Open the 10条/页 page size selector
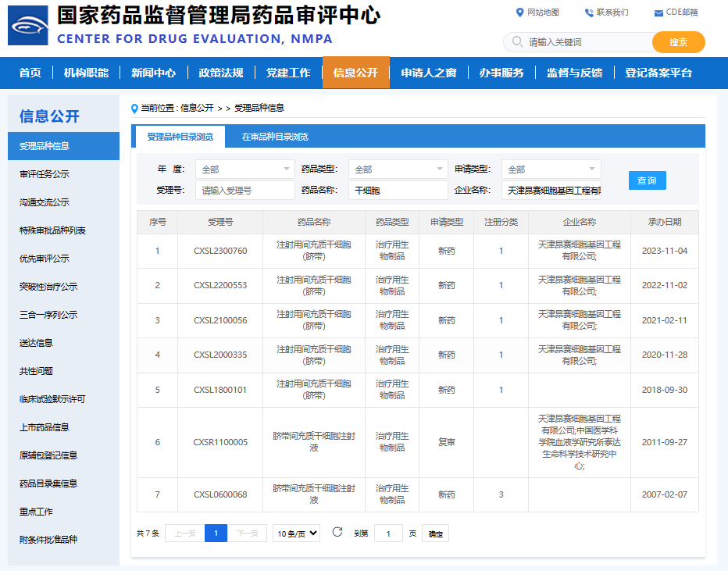This screenshot has height=571, width=728. point(296,534)
